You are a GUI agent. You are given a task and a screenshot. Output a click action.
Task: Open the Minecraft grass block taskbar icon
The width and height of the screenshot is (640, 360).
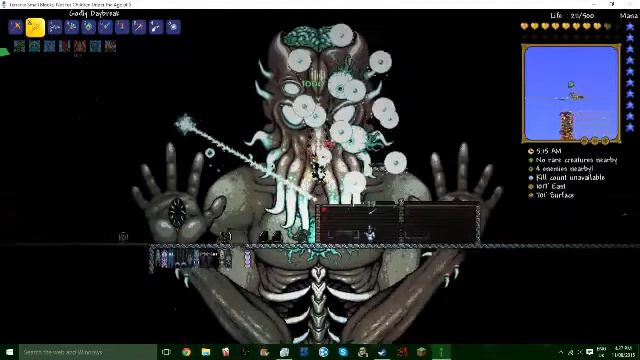tap(422, 352)
